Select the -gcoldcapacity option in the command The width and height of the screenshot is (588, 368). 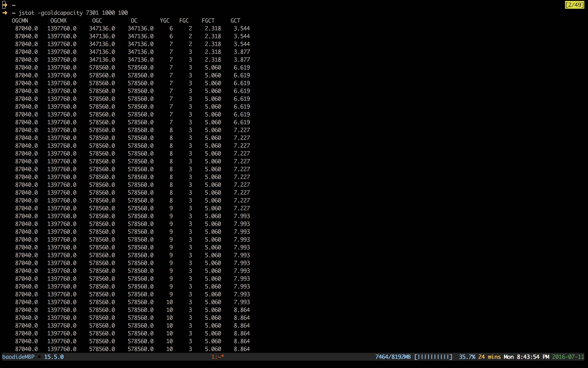(x=60, y=13)
